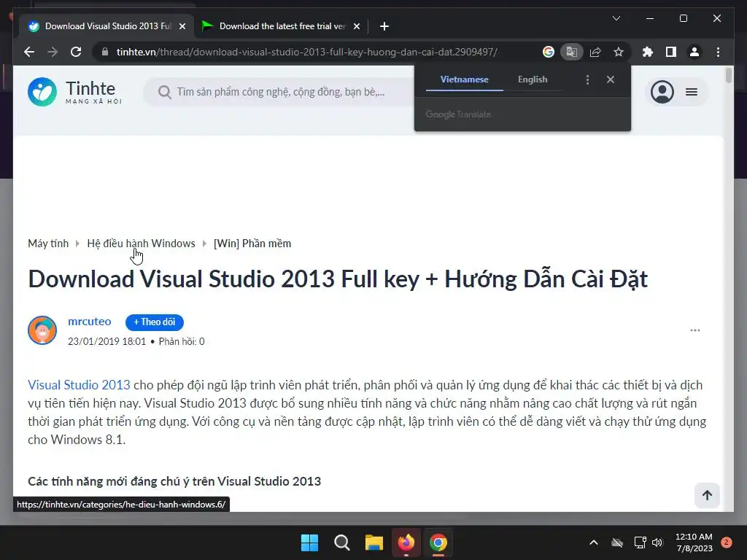Click the network tray icon

click(x=640, y=542)
